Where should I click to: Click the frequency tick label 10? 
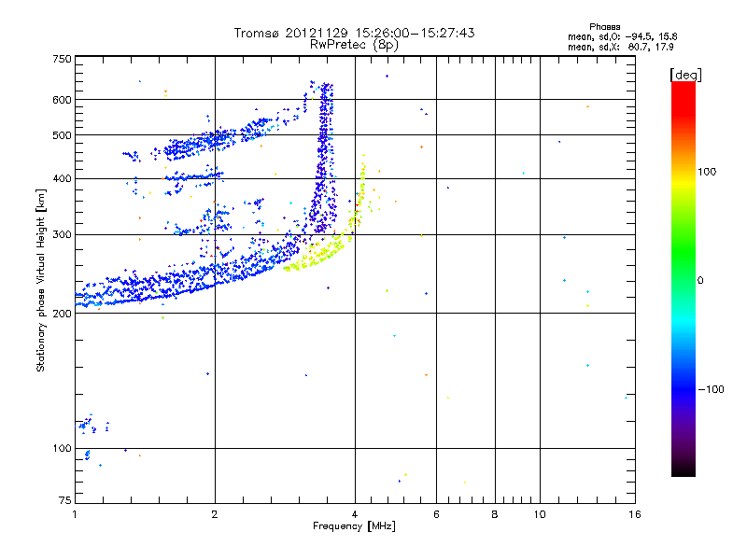(540, 514)
